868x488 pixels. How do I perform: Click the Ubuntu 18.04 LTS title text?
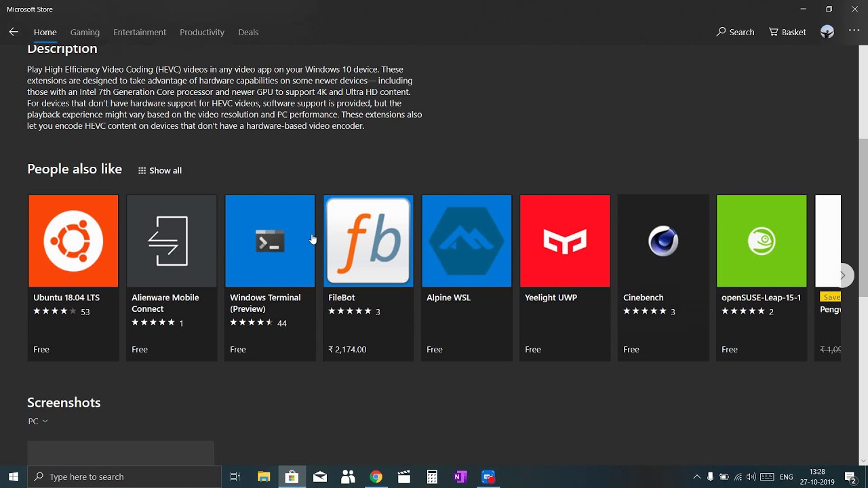[x=66, y=298]
